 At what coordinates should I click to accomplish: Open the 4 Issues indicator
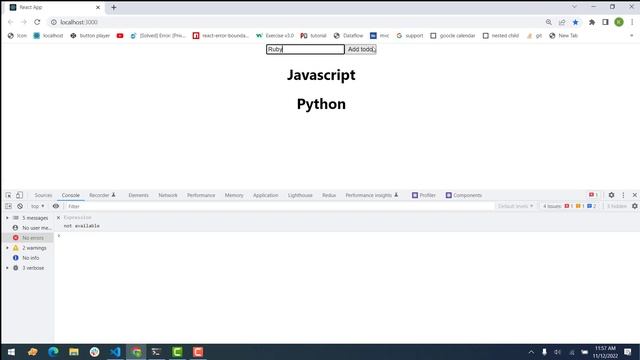tap(570, 207)
